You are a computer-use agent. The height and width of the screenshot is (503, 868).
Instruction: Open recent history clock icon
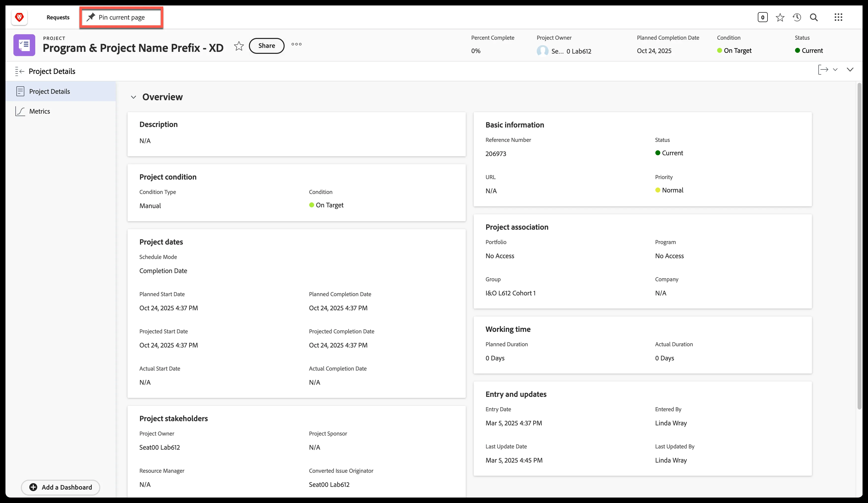pos(797,17)
